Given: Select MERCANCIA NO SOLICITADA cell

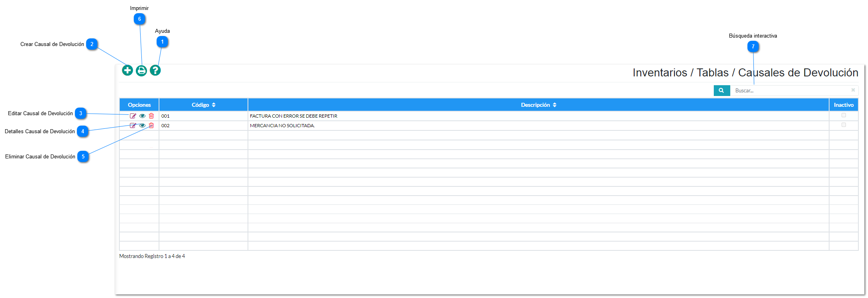Looking at the screenshot, I should [538, 126].
